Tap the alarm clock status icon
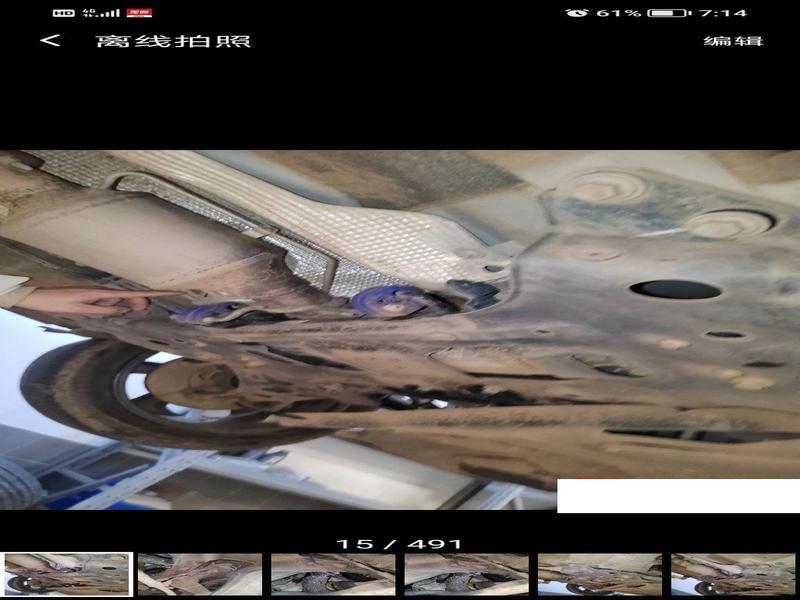The image size is (800, 600). tap(576, 13)
